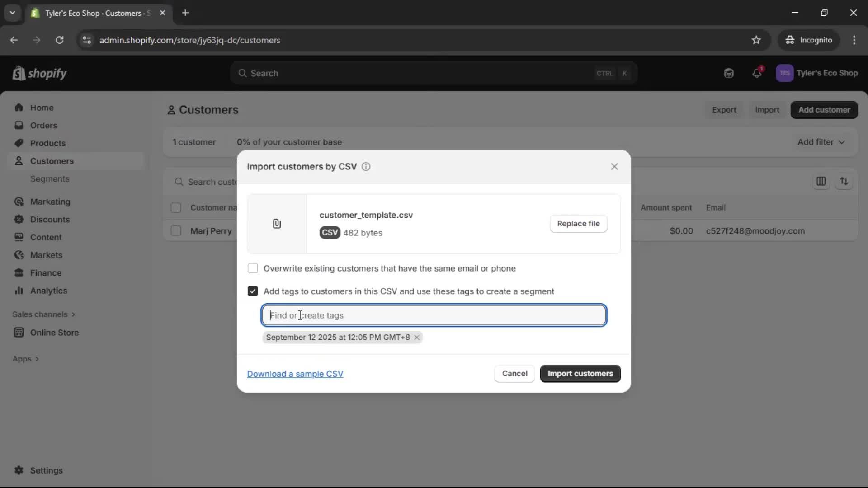Open column settings with the columns icon

click(x=821, y=182)
